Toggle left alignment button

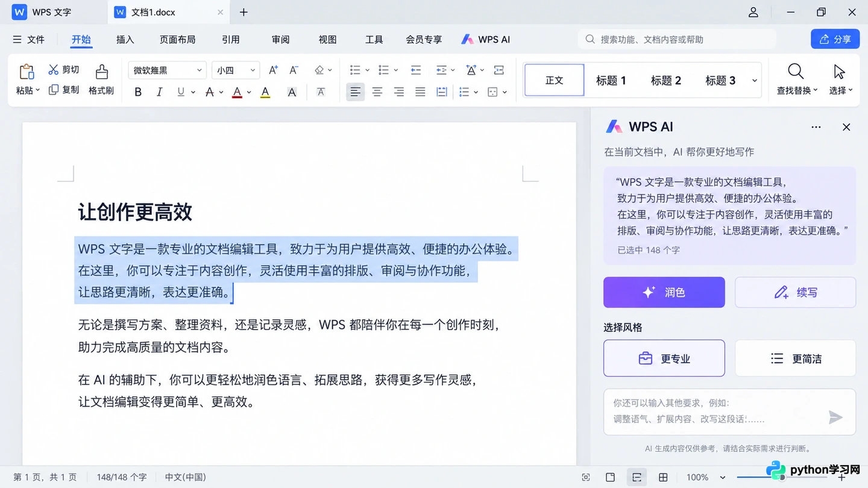[356, 92]
